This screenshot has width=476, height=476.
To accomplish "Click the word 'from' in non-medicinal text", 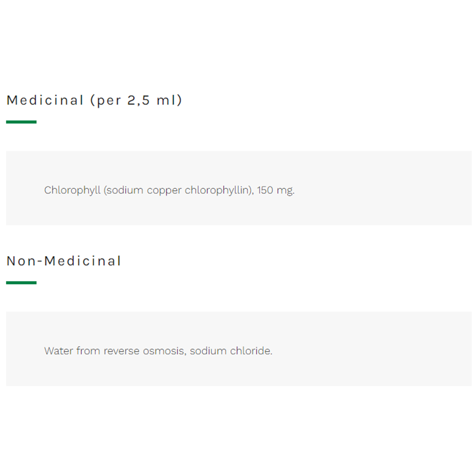I will pyautogui.click(x=88, y=351).
